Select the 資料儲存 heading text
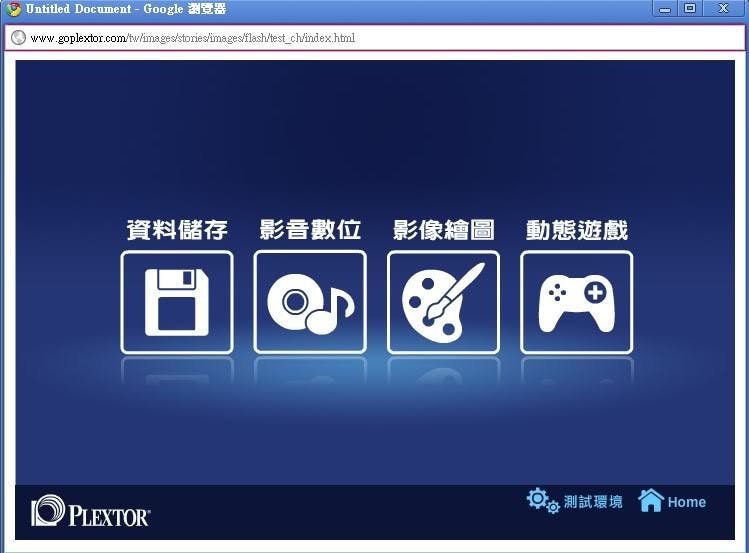This screenshot has height=553, width=749. click(177, 230)
